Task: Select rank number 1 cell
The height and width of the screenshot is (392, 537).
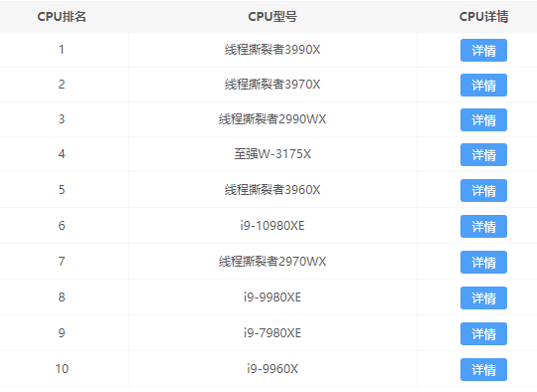Action: coord(62,50)
